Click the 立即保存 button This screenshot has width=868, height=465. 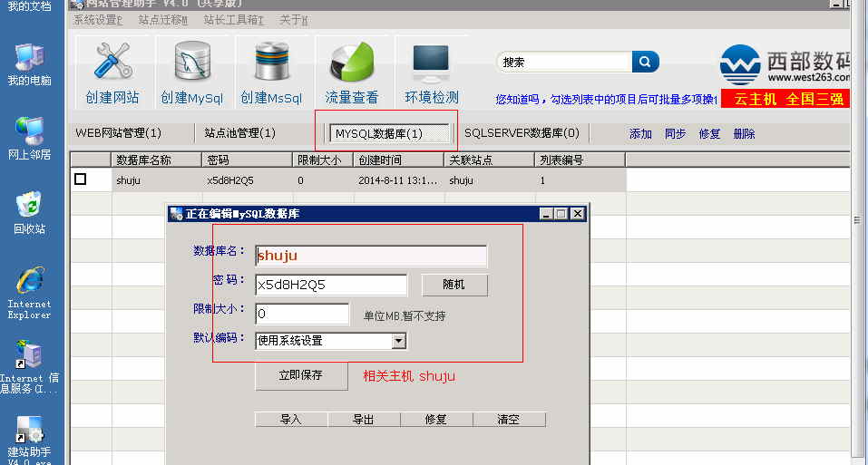point(300,375)
